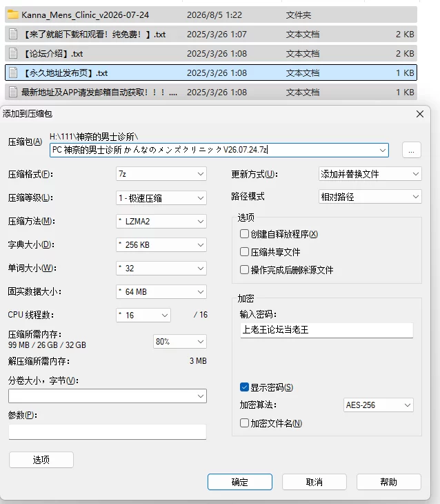This screenshot has width=440, height=504.
Task: Tick the 压缩共享文件 checkbox
Action: click(244, 252)
